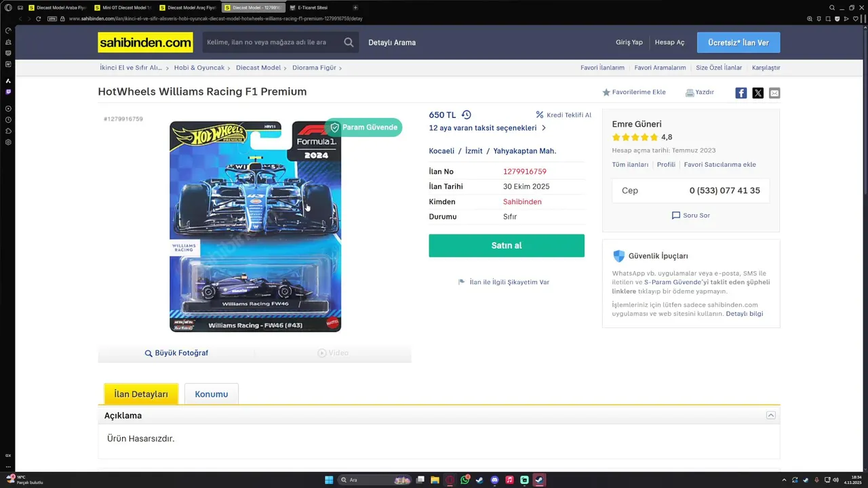868x488 pixels.
Task: Open Discord from the taskbar
Action: [494, 480]
